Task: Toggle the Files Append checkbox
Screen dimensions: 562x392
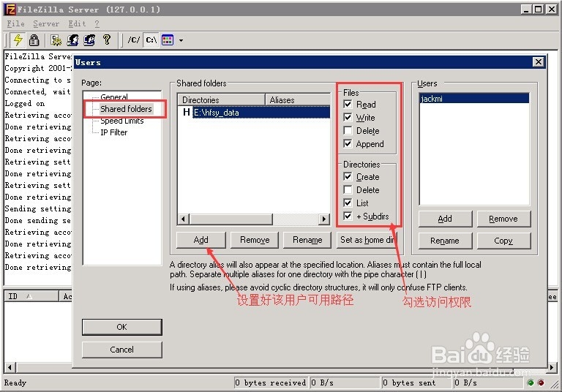Action: tap(348, 143)
